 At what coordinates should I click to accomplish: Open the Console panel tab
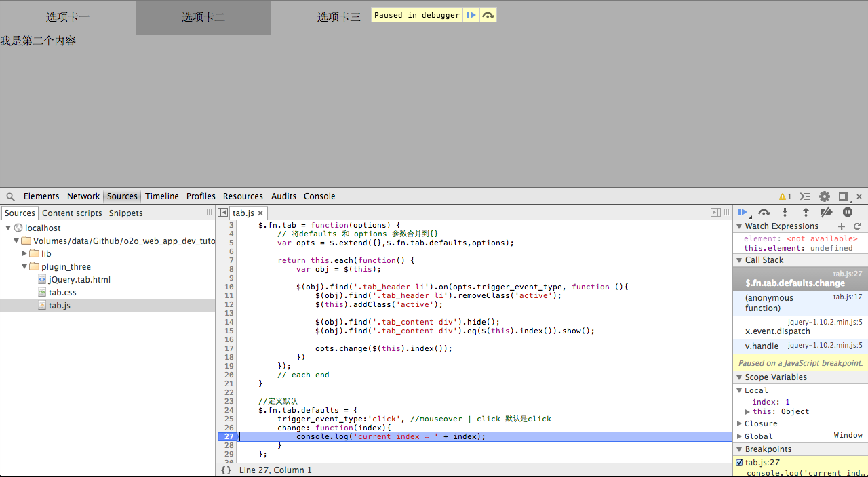tap(319, 196)
